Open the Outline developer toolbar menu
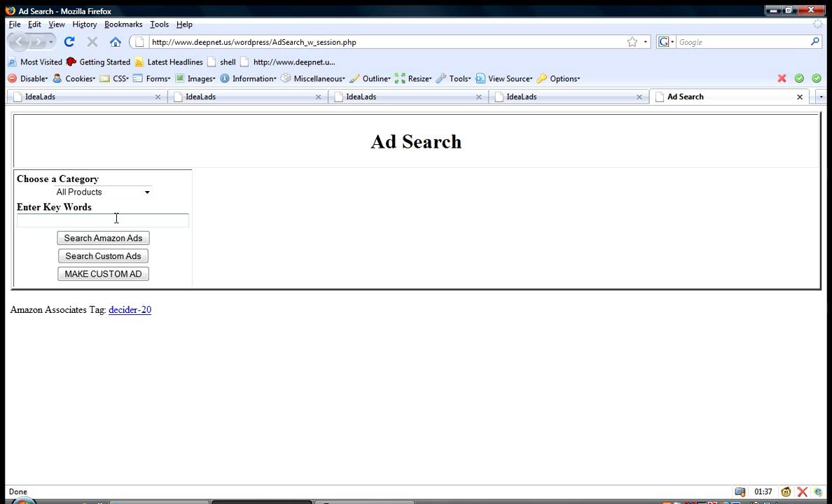Image resolution: width=832 pixels, height=504 pixels. pyautogui.click(x=370, y=78)
